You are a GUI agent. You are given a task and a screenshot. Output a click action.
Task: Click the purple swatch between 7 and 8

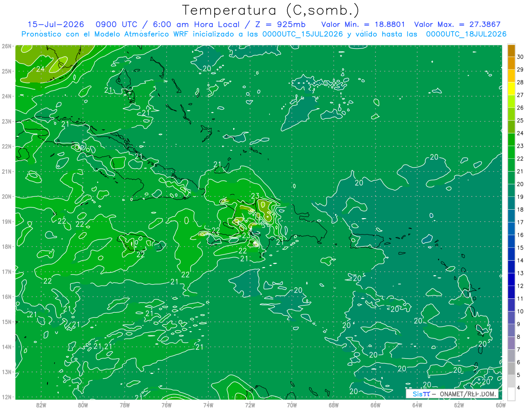point(511,343)
